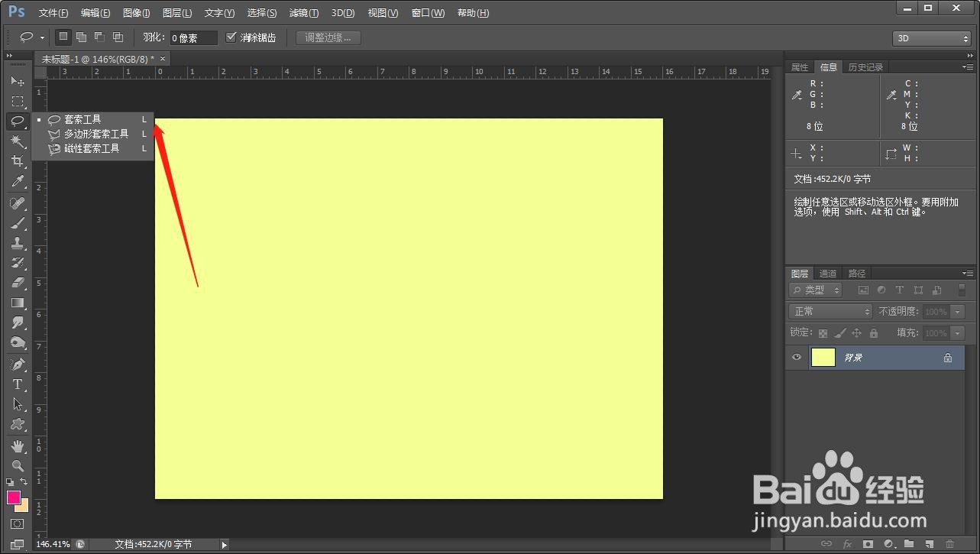980x554 pixels.
Task: Toggle shape layer filter icon
Action: pyautogui.click(x=918, y=290)
